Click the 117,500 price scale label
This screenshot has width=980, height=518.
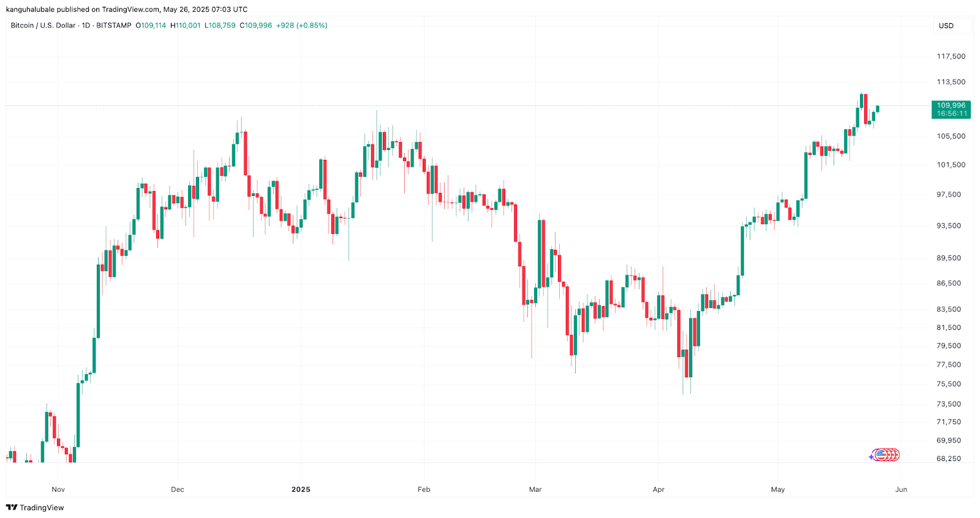click(951, 56)
